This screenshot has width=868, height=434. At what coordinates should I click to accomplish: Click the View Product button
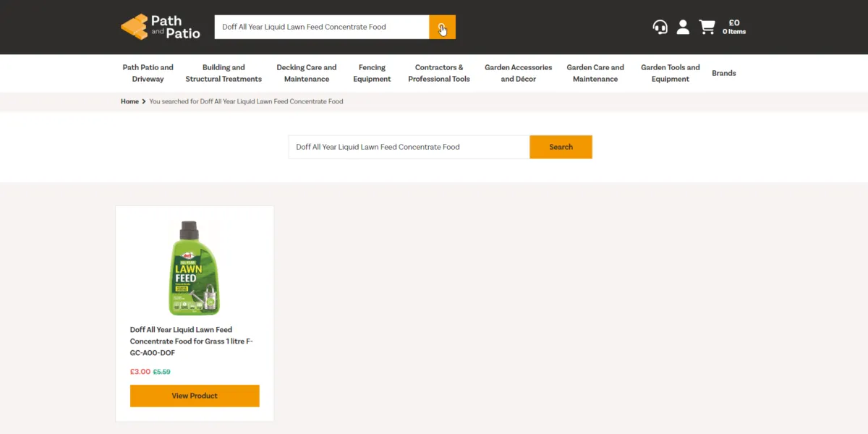[x=195, y=396]
